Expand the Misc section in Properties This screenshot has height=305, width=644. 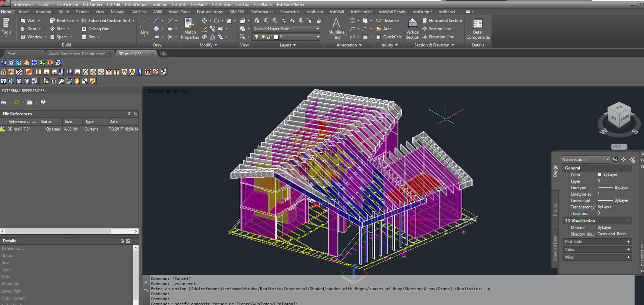tap(628, 257)
